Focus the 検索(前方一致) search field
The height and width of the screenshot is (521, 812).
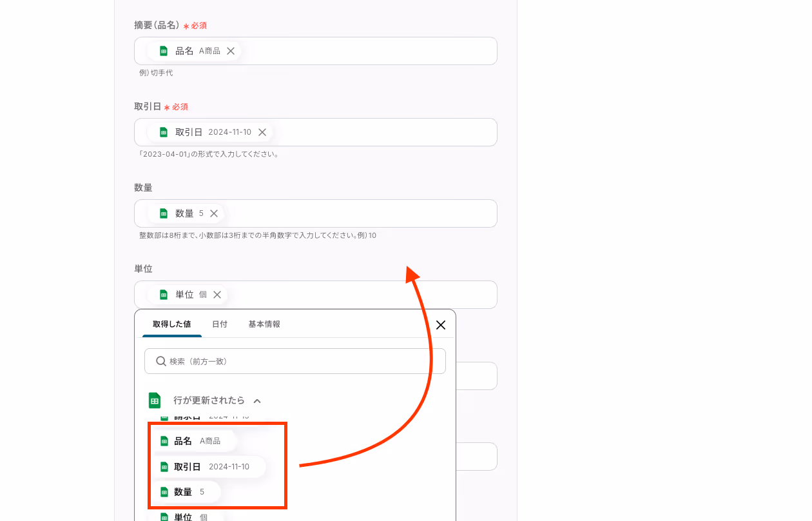[x=295, y=361]
